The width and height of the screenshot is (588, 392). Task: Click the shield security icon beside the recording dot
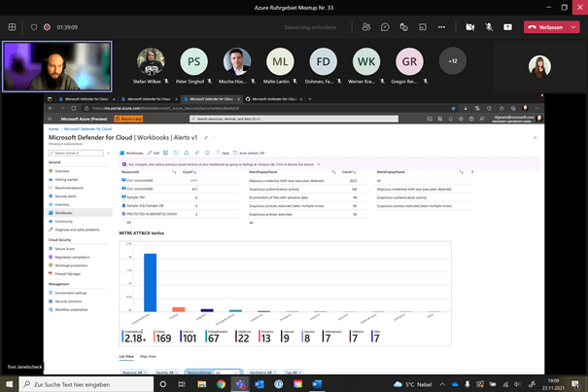pyautogui.click(x=34, y=27)
